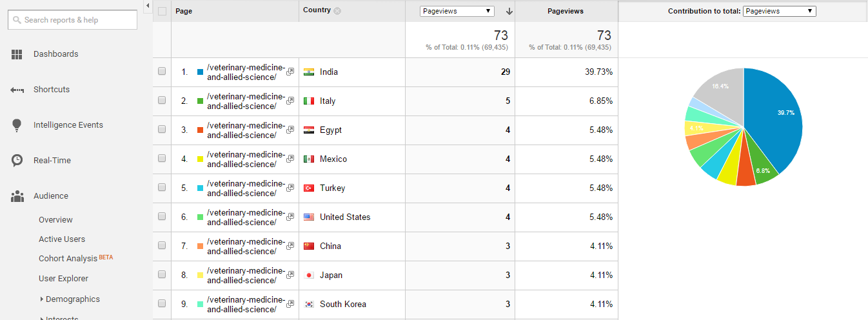
Task: Open the Dashboards section icon
Action: (17, 54)
